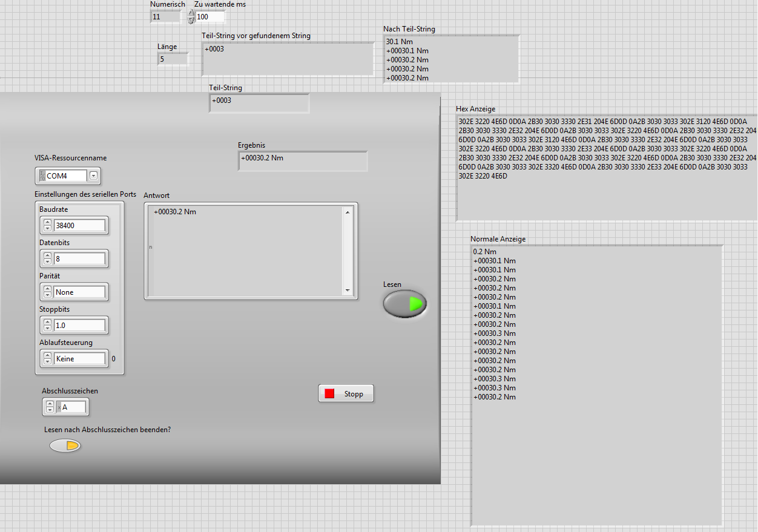758x532 pixels.
Task: Click first line 30.1 Nm in Nach Teil-String
Action: [400, 42]
